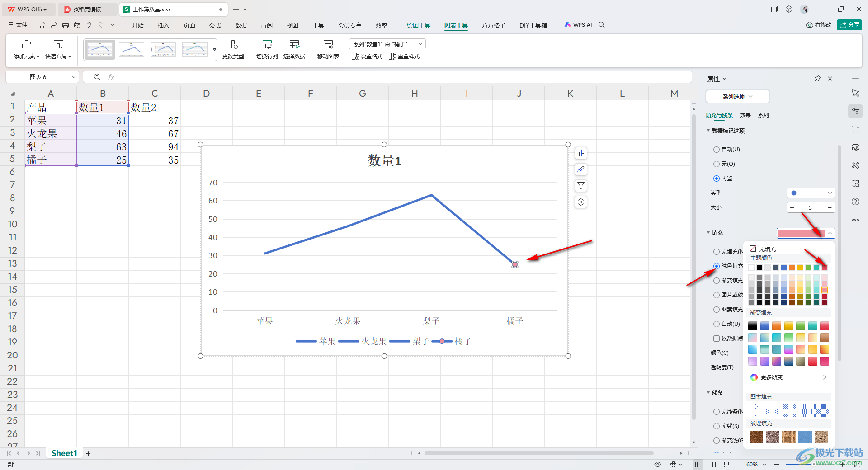Close the Properties (属性) panel

830,79
